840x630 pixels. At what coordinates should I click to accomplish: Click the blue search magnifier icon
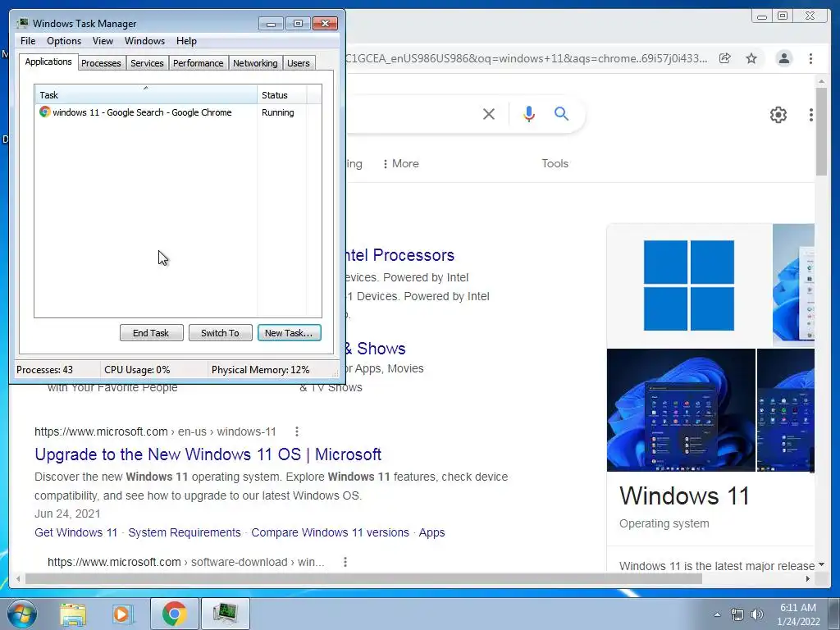[561, 113]
